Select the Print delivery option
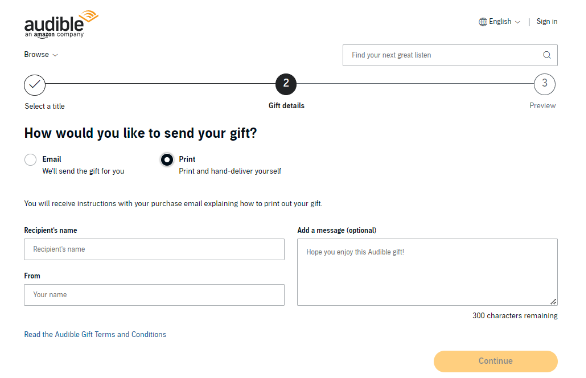The width and height of the screenshot is (586, 378). click(x=167, y=160)
